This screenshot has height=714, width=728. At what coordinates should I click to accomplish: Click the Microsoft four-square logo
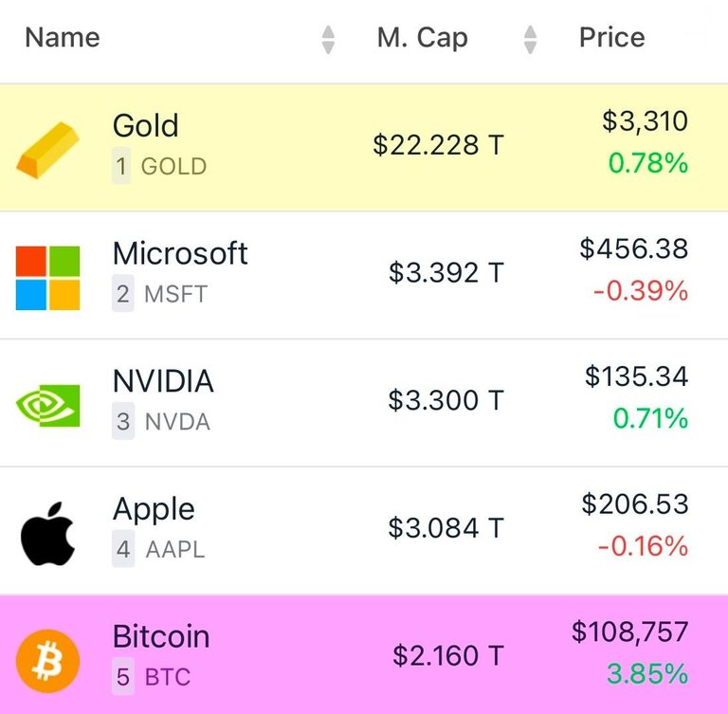[47, 278]
